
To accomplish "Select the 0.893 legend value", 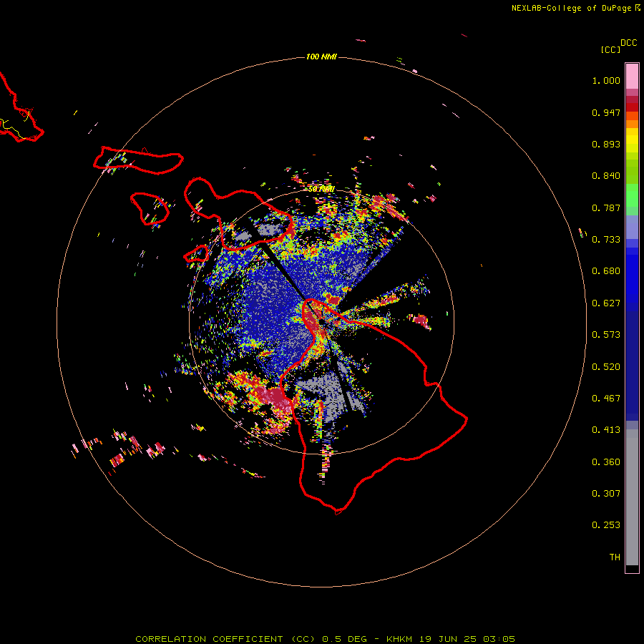I will (606, 144).
